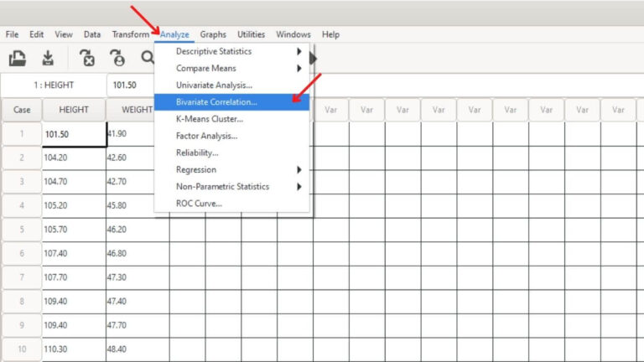Select ROC Curve... menu entry
The image size is (644, 362).
[x=231, y=203]
